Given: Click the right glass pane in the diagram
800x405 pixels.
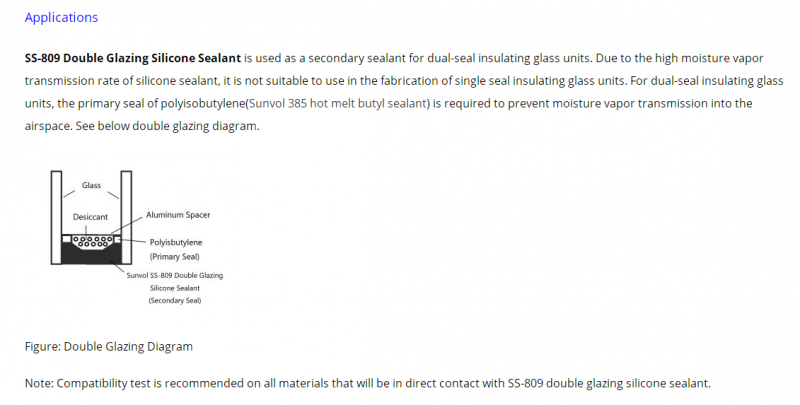Looking at the screenshot, I should coord(126,217).
